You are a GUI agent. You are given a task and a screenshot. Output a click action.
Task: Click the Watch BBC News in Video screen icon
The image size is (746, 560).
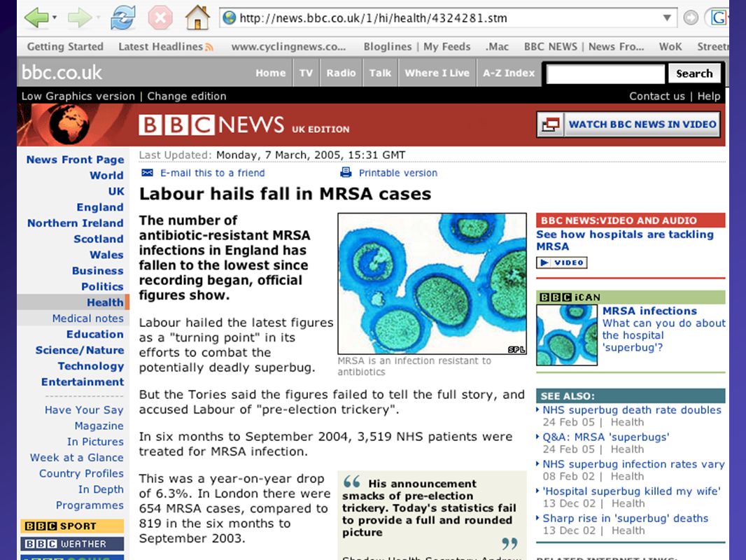[x=551, y=125]
